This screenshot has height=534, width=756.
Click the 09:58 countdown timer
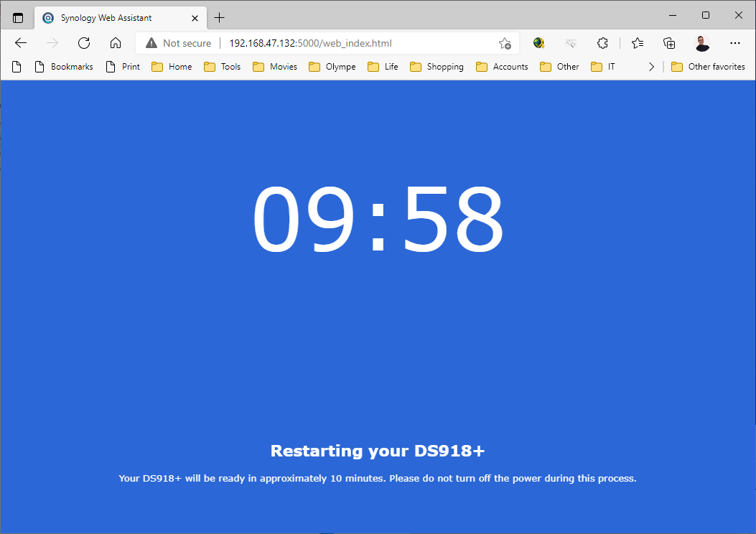click(378, 219)
